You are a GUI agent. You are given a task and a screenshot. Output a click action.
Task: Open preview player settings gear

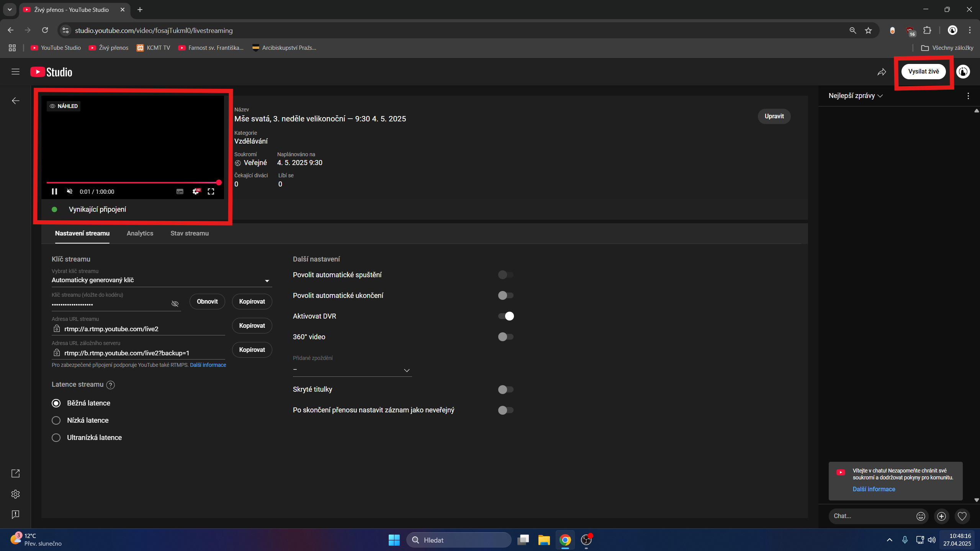click(196, 191)
